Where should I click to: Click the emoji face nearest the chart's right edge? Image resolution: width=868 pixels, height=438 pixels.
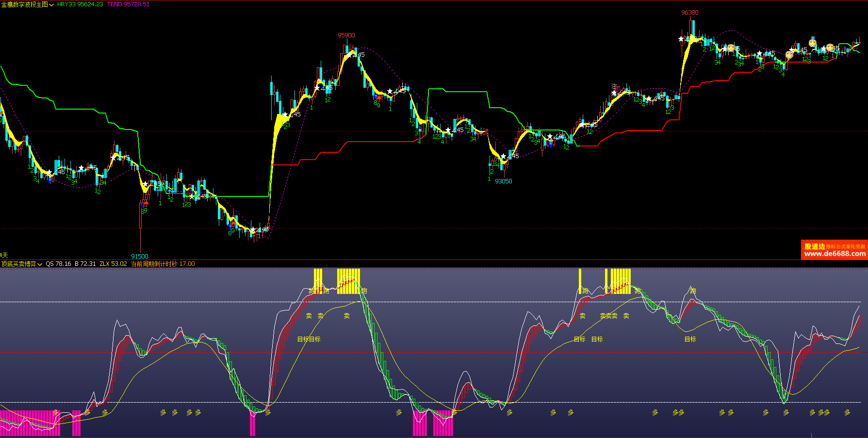pos(830,48)
